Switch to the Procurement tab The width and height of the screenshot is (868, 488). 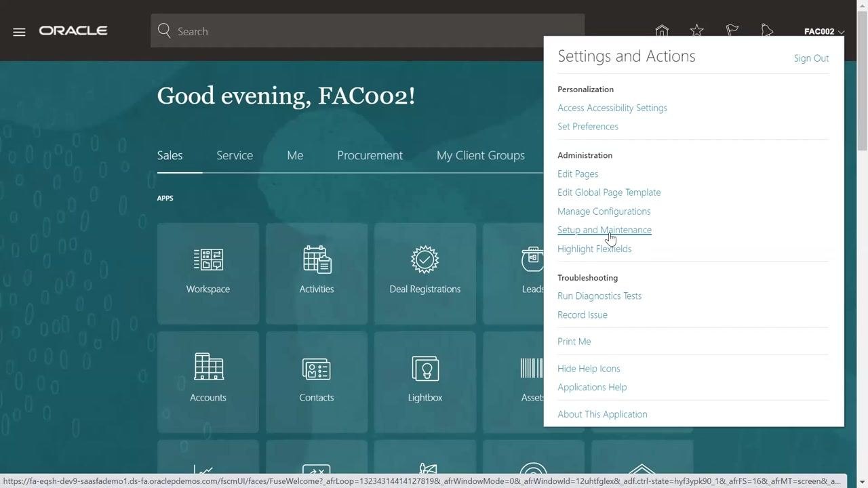pos(370,155)
